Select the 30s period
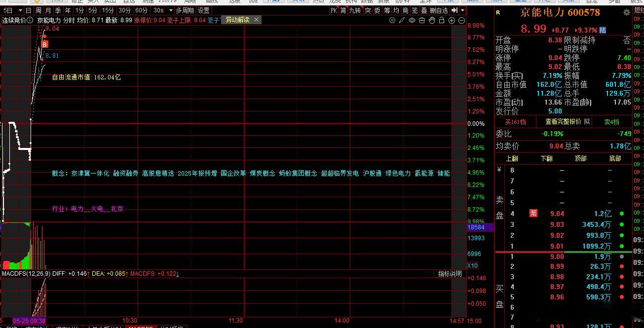This screenshot has width=644, height=328. tap(158, 10)
